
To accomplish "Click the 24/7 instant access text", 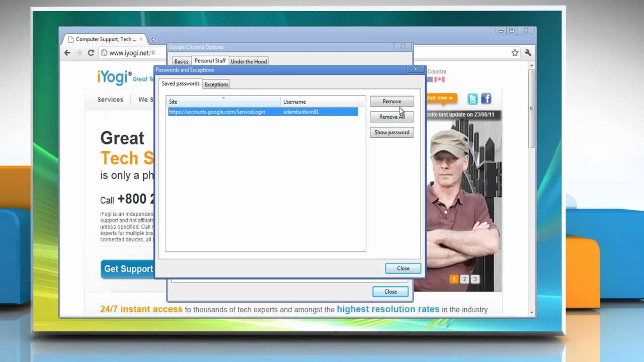I will coord(141,309).
